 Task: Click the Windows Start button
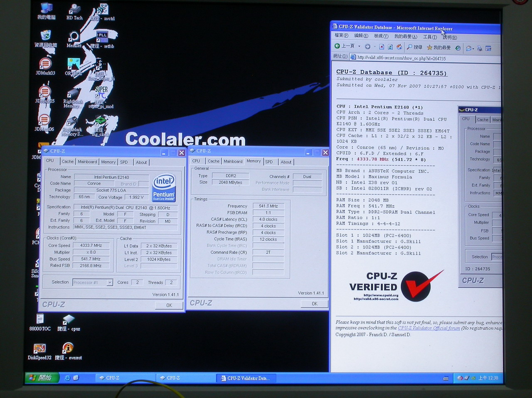(x=42, y=378)
